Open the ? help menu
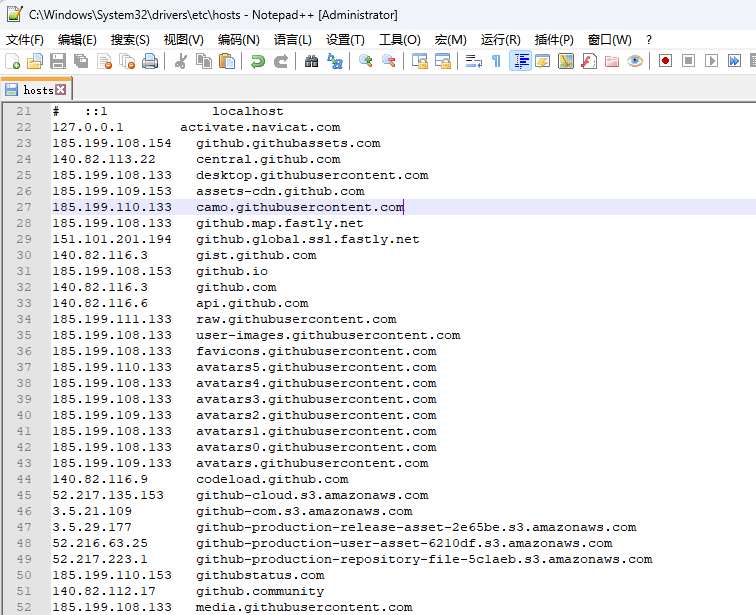The height and width of the screenshot is (615, 756). click(x=649, y=40)
